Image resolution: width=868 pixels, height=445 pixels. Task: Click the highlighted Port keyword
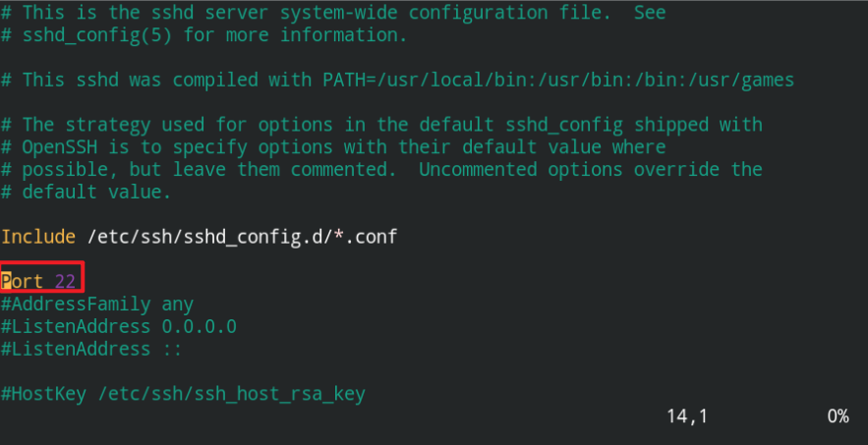point(23,281)
